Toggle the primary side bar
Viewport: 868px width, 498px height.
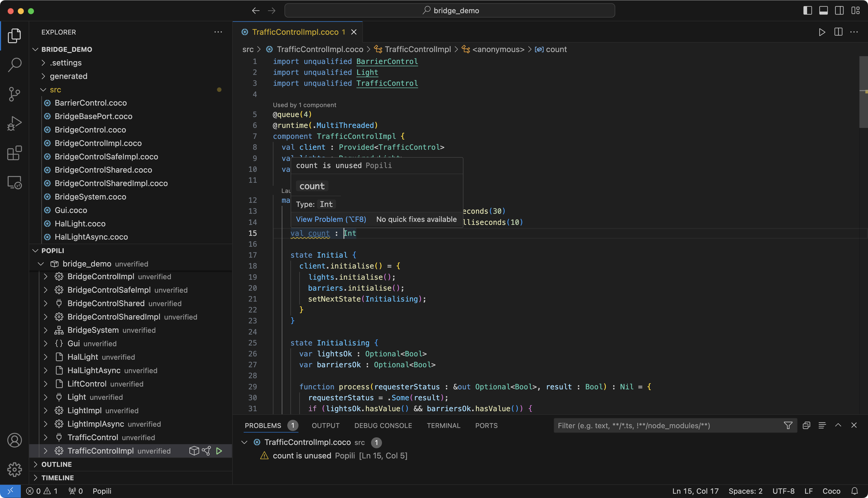[x=807, y=11]
